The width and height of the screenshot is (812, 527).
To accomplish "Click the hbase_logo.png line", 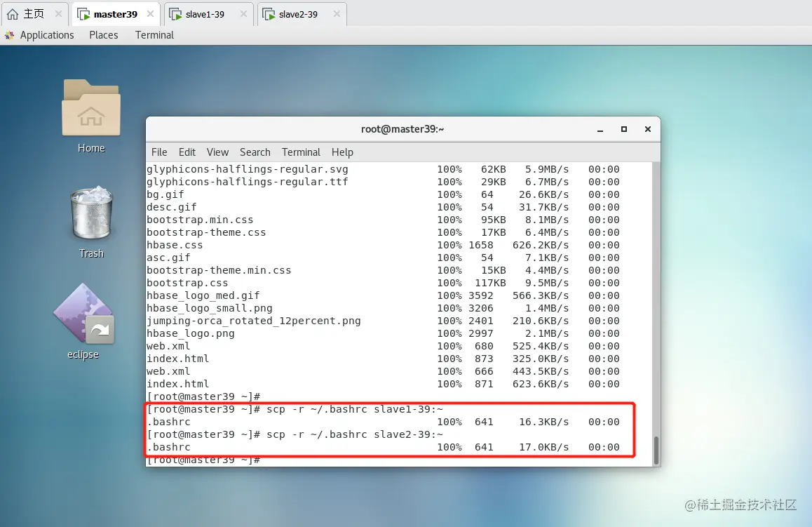I will 384,334.
